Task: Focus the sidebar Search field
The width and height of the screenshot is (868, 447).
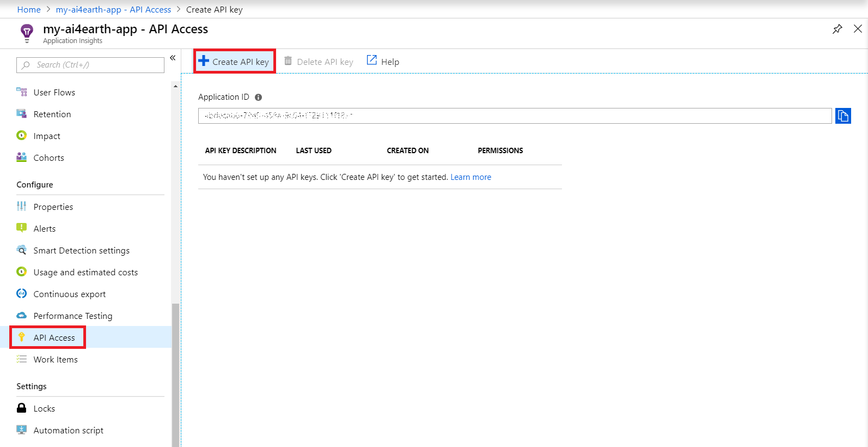Action: [90, 65]
